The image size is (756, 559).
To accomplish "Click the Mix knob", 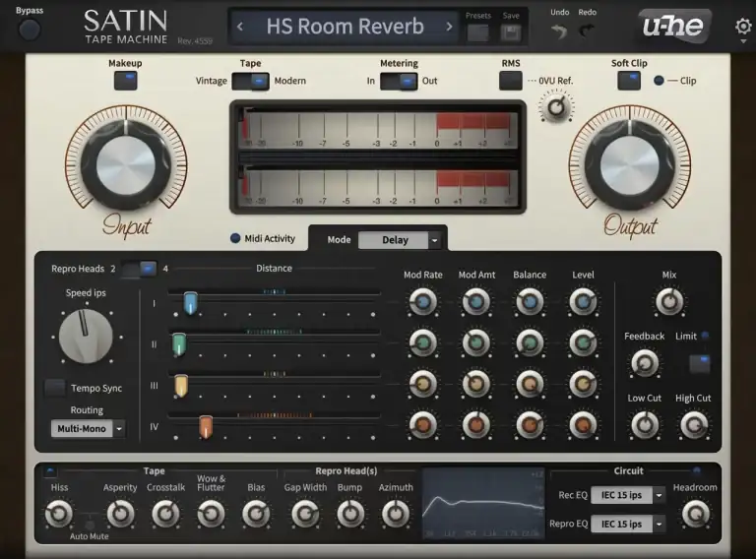I will (669, 302).
